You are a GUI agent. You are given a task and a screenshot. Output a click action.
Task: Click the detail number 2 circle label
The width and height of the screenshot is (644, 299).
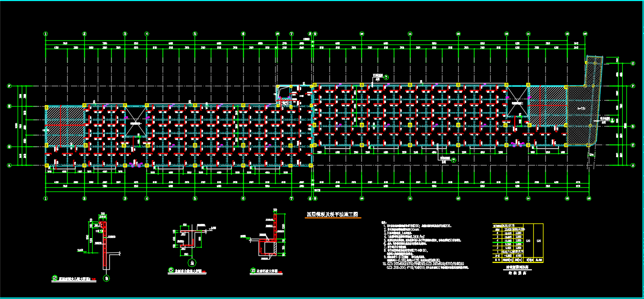[x=55, y=279]
